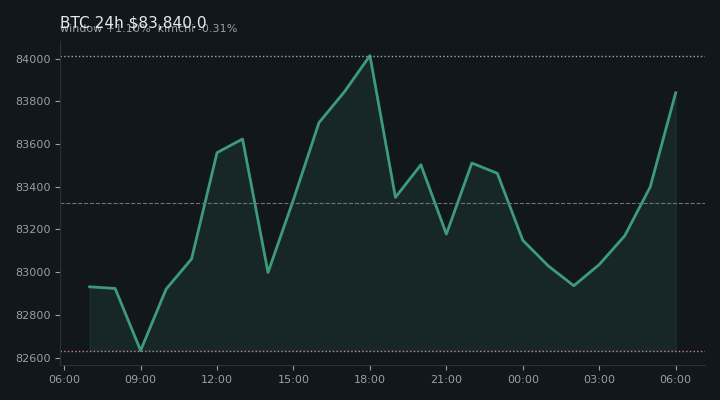Viewport: 720px width, 400px height.
Task: Click the price low at 09:00
Action: (x=141, y=350)
